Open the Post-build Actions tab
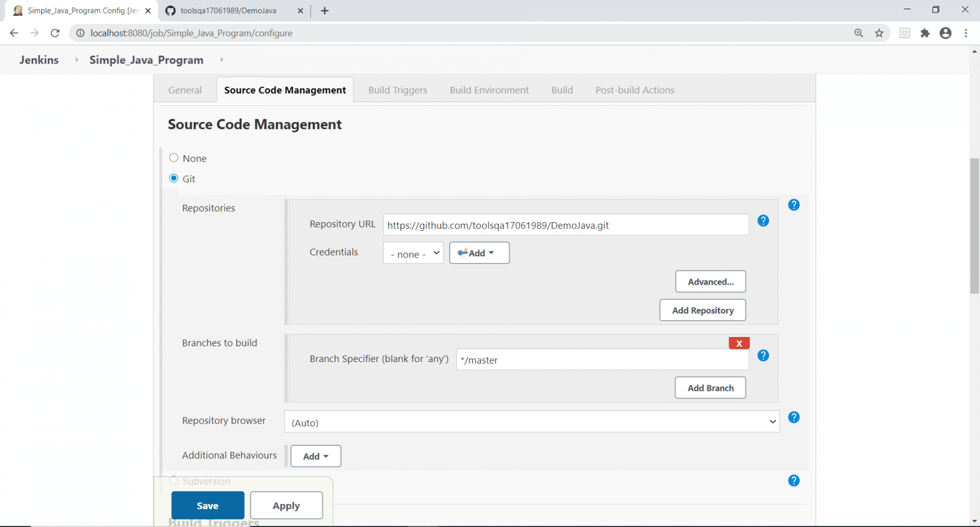The width and height of the screenshot is (980, 527). click(x=634, y=90)
